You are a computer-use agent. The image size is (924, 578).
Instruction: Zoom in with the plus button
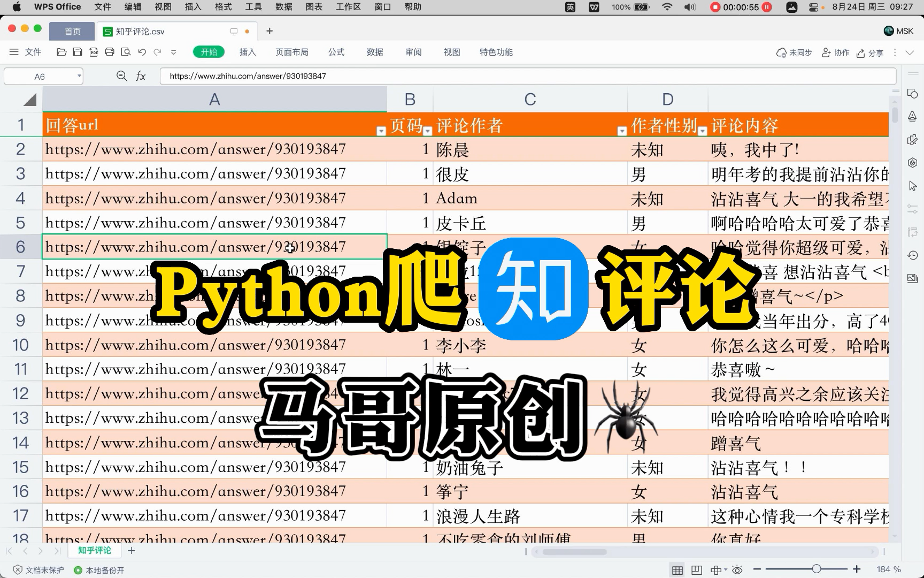[857, 569]
